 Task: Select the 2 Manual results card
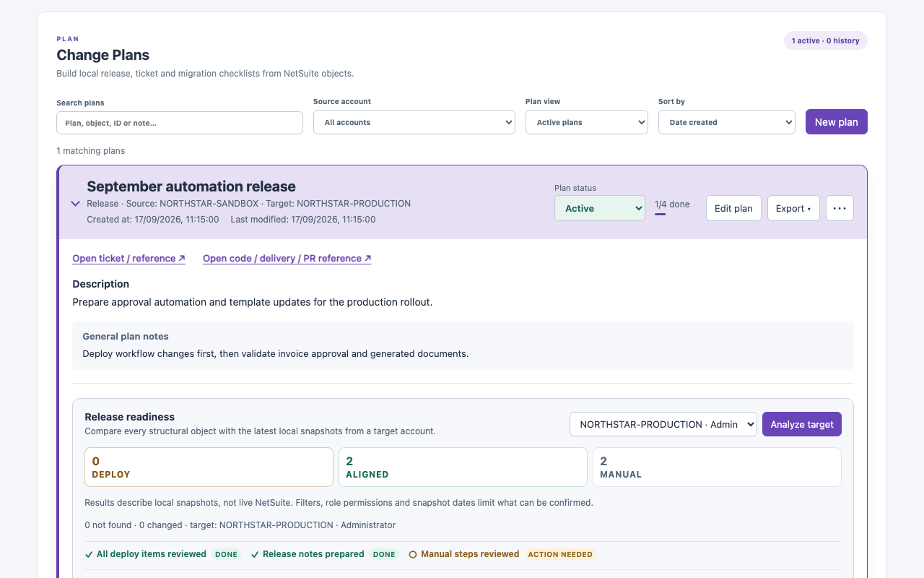(x=717, y=467)
